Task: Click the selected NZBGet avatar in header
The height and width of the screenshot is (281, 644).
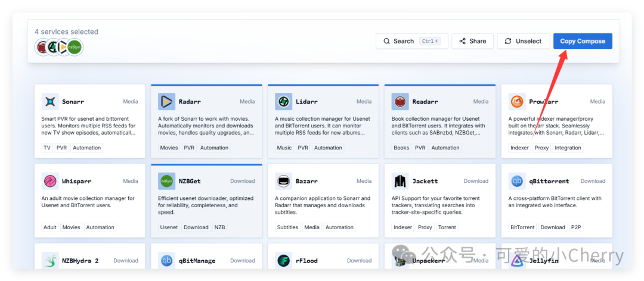Action: coord(75,48)
